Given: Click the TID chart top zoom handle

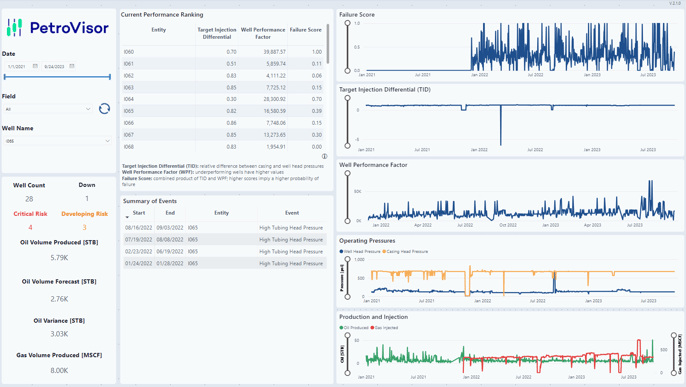Looking at the screenshot, I should [x=347, y=98].
